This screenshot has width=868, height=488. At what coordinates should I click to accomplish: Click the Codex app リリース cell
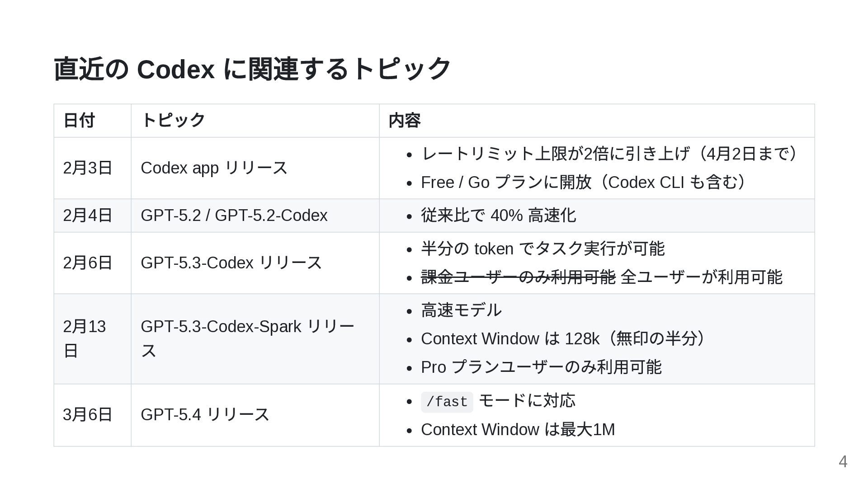pos(255,168)
